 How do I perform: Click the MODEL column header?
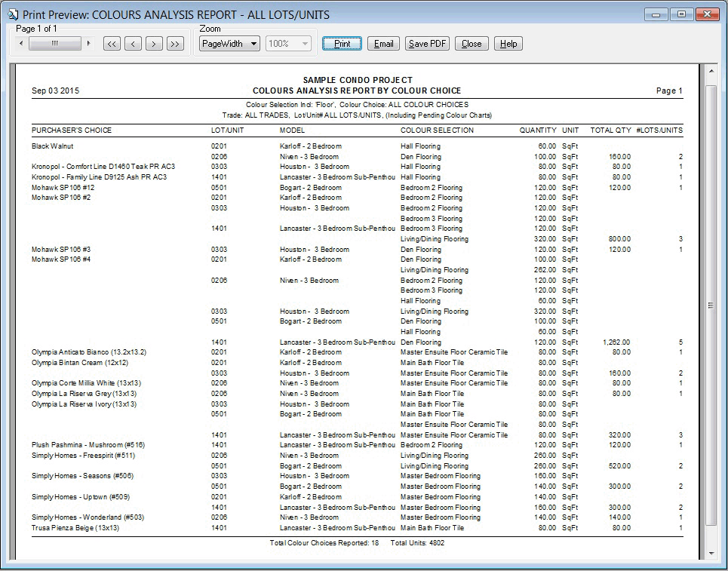(x=293, y=130)
